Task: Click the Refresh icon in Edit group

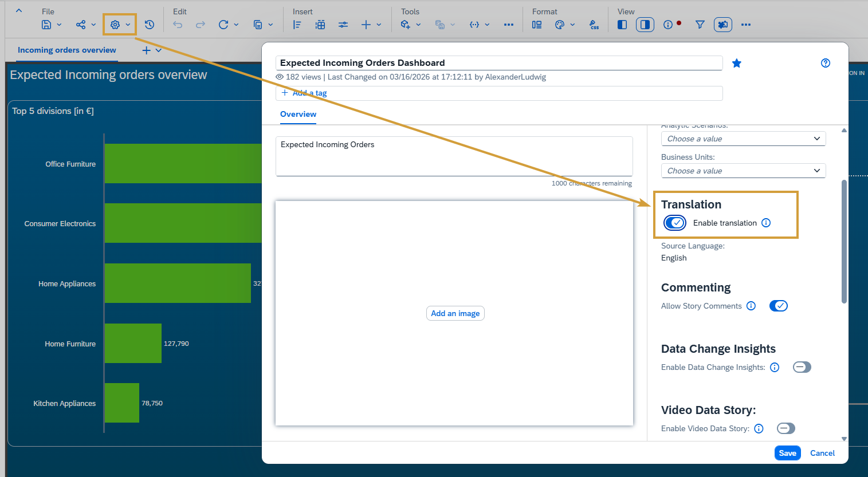Action: coord(223,25)
